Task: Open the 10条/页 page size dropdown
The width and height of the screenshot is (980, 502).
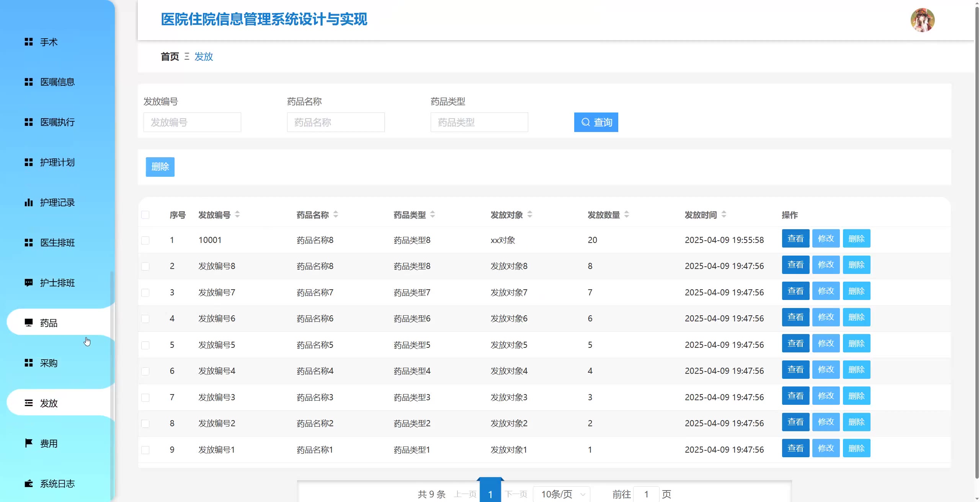Action: [x=562, y=494]
